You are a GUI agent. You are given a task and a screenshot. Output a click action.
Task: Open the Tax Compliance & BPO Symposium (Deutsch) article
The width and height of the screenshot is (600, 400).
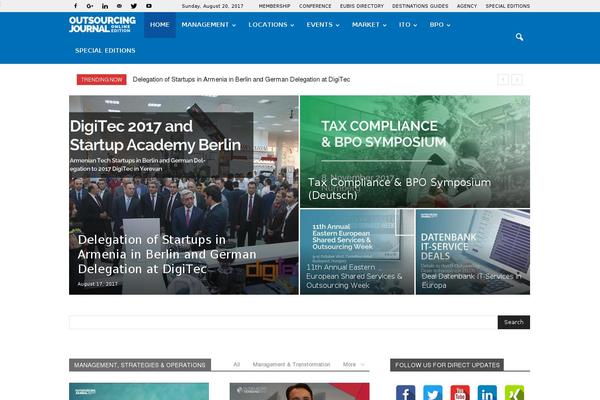(x=399, y=189)
